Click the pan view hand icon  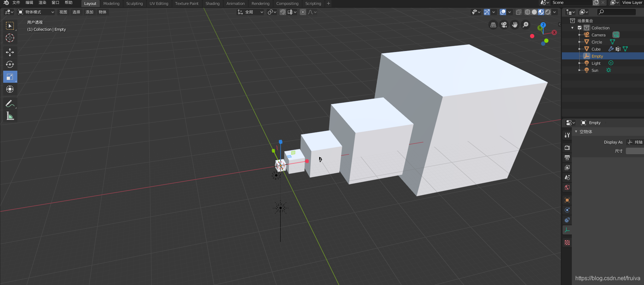click(515, 25)
